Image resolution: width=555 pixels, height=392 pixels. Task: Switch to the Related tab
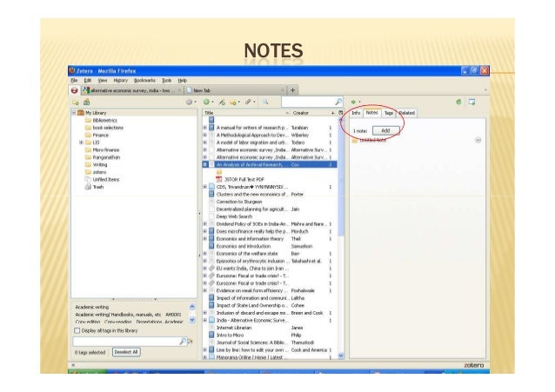[407, 113]
